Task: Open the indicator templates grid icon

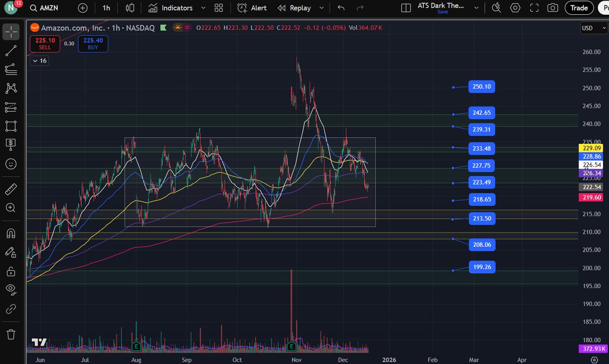Action: click(x=219, y=8)
